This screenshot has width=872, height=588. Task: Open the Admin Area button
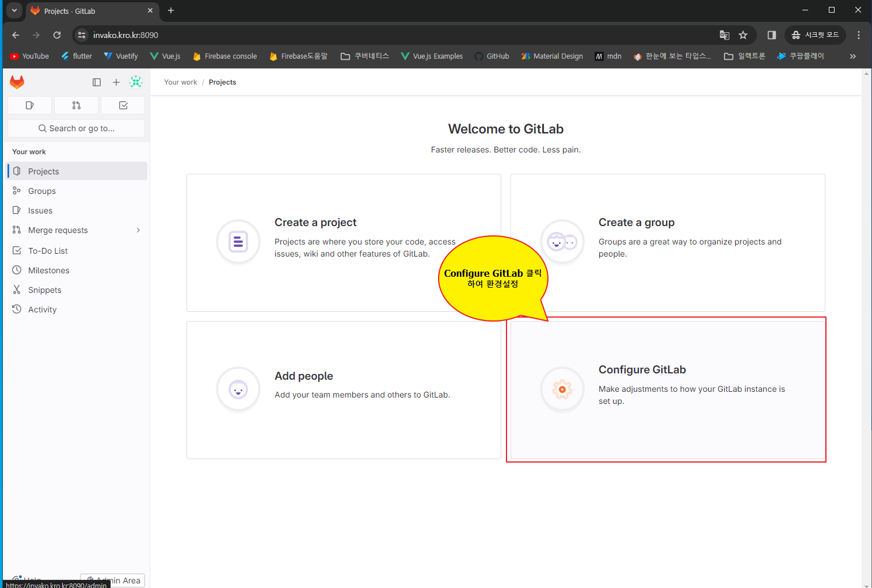pyautogui.click(x=113, y=581)
